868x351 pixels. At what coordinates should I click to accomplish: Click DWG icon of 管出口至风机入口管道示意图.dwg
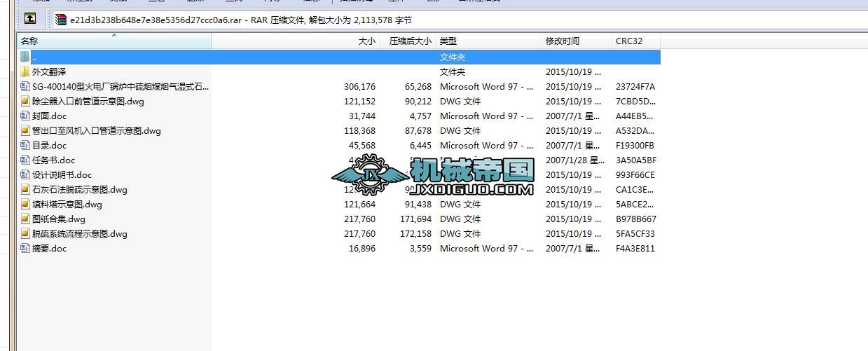25,130
